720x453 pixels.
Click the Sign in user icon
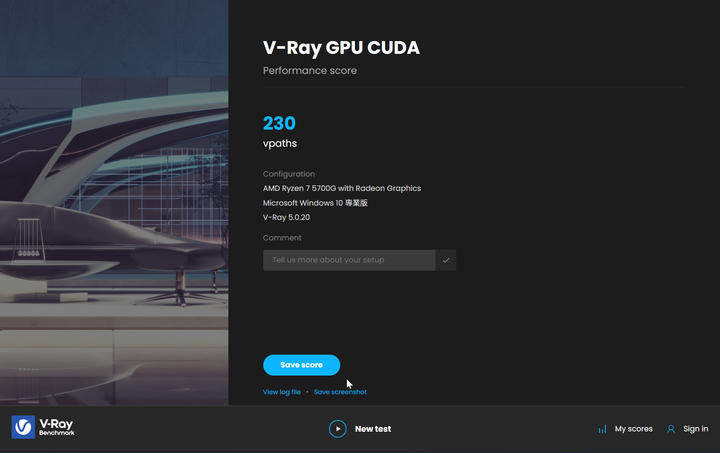pyautogui.click(x=671, y=429)
